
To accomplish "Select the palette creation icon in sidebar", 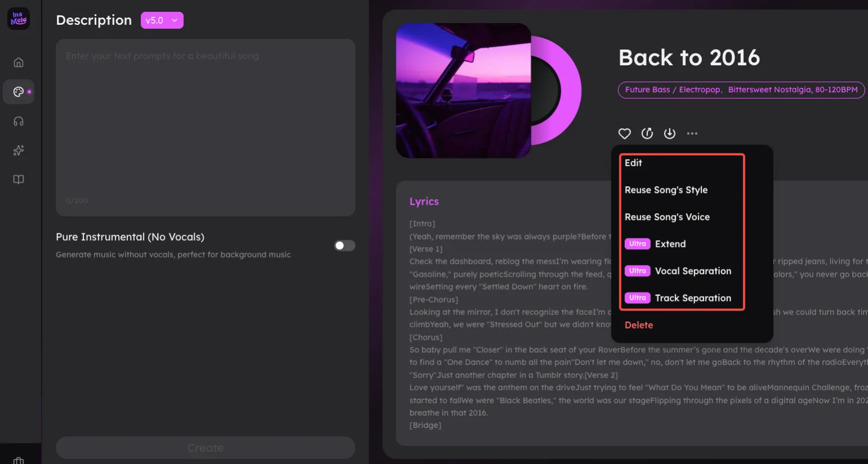I will [x=19, y=91].
